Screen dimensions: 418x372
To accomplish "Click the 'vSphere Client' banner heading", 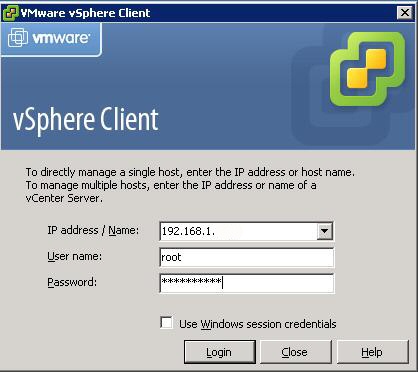I will coord(86,120).
